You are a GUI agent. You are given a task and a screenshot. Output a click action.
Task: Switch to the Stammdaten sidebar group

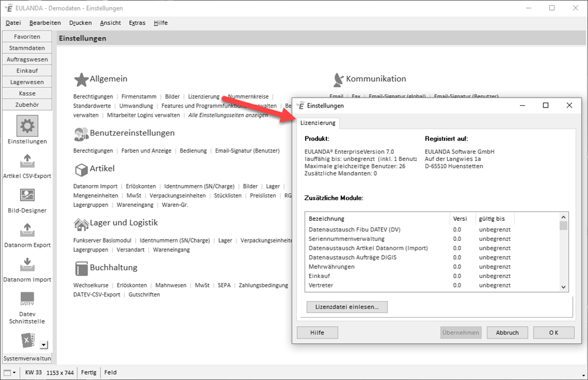click(27, 48)
